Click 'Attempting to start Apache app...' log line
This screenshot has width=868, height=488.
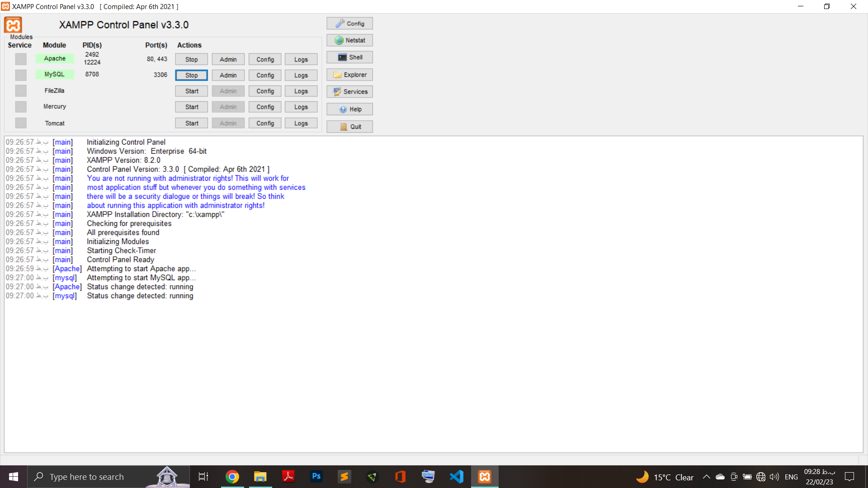pyautogui.click(x=141, y=268)
